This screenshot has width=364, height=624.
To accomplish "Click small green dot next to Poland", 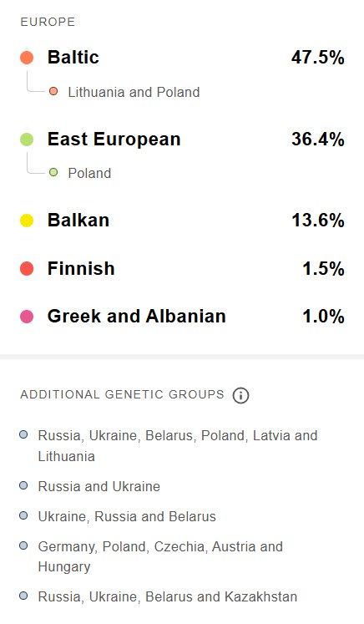I will pyautogui.click(x=53, y=173).
